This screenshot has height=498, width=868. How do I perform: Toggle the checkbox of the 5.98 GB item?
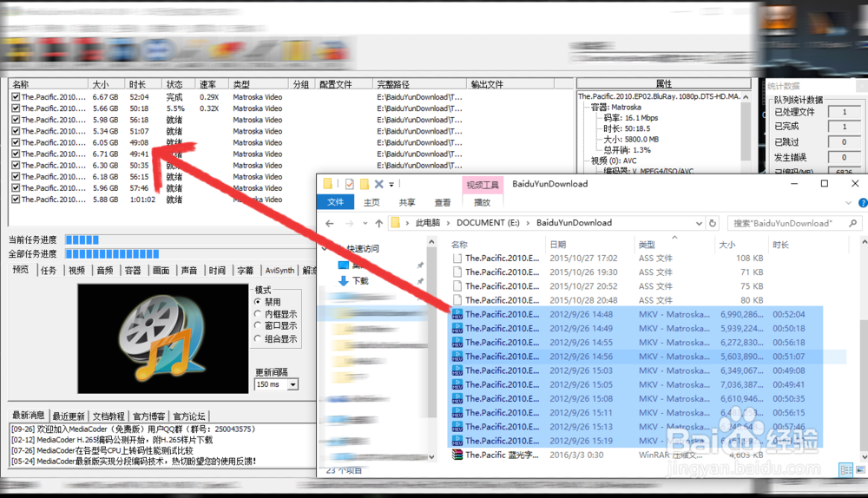click(x=16, y=120)
